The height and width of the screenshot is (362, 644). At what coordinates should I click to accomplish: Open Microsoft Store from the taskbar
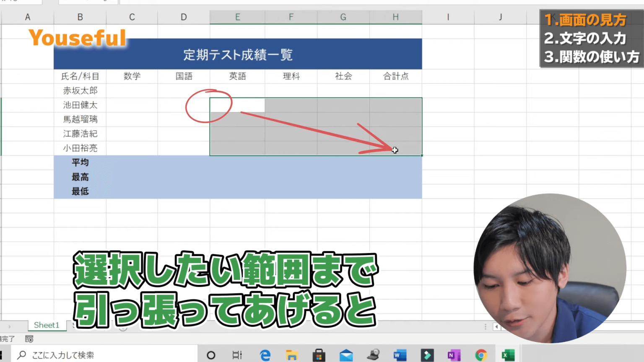tap(319, 355)
